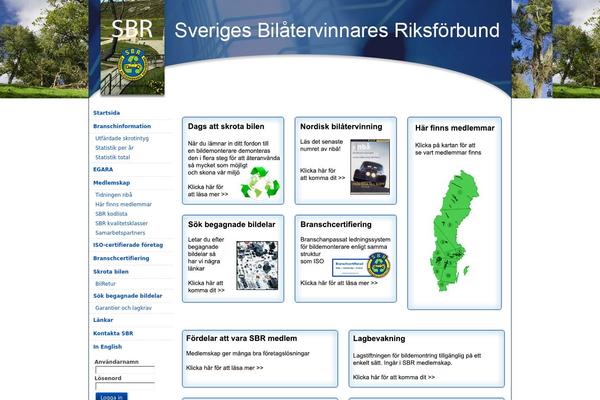Image resolution: width=600 pixels, height=400 pixels.
Task: Focus the Användarnamn input field
Action: 125,370
